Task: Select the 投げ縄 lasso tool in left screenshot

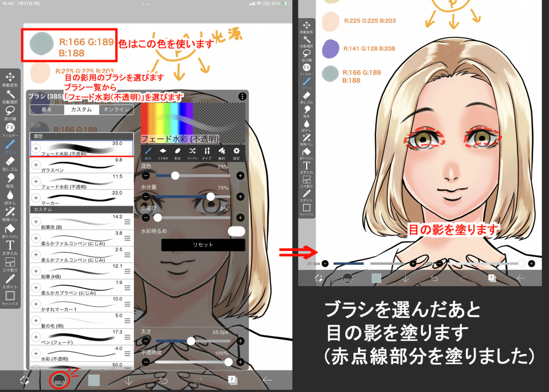Action: click(10, 113)
